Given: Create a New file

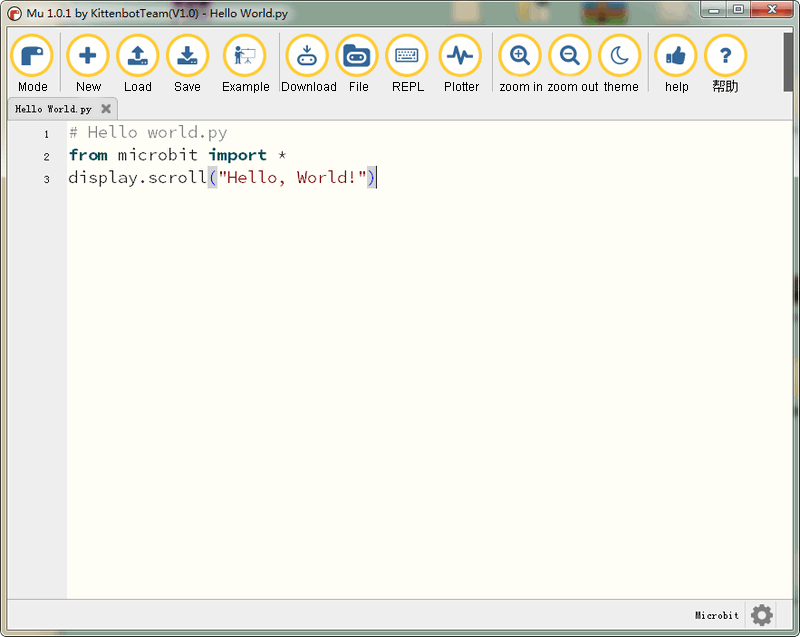Looking at the screenshot, I should tap(88, 57).
